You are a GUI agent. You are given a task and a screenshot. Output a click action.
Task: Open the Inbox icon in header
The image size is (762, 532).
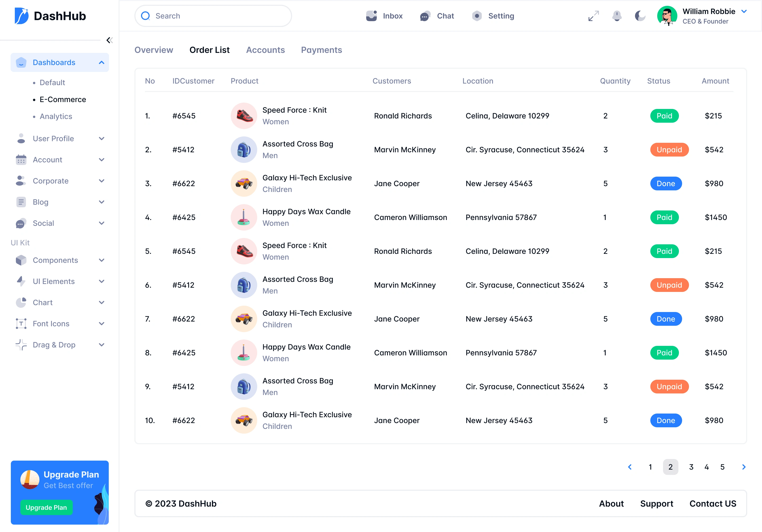371,16
